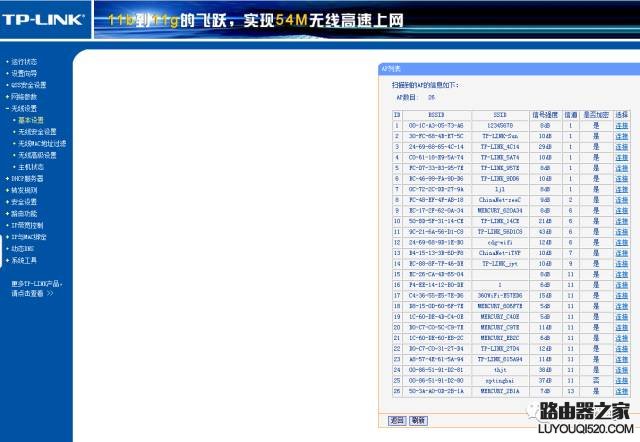Select SSID cell MERCURY_C40E
Viewport: 640px width, 442px height.
click(x=500, y=317)
